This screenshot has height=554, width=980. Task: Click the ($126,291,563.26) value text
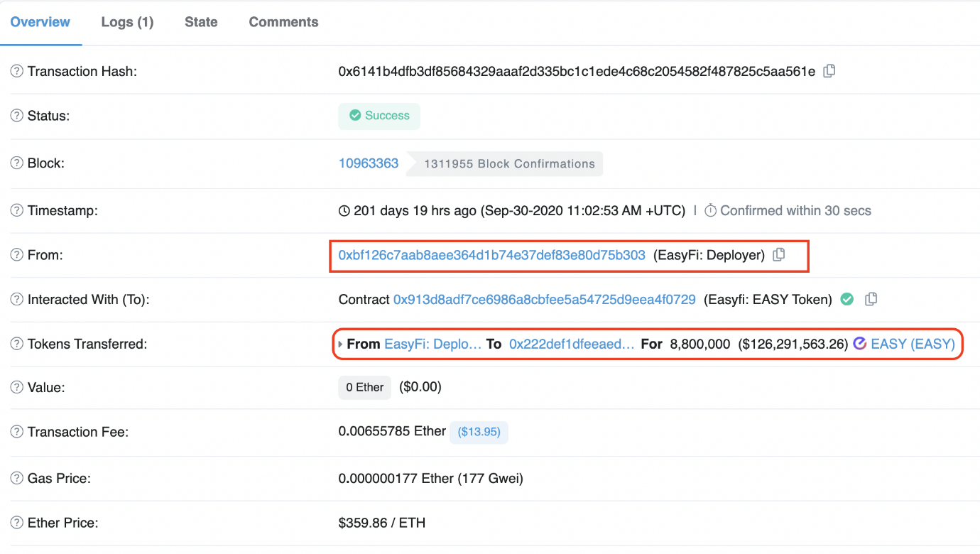[x=793, y=344]
